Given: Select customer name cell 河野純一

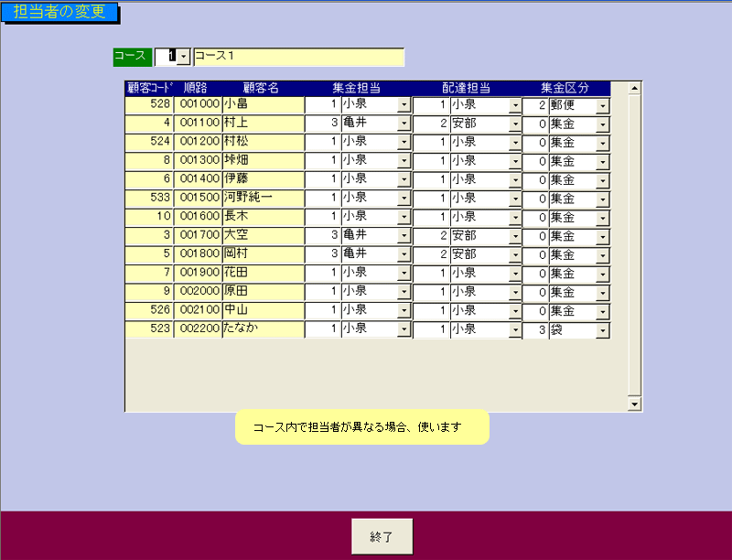Looking at the screenshot, I should (262, 198).
